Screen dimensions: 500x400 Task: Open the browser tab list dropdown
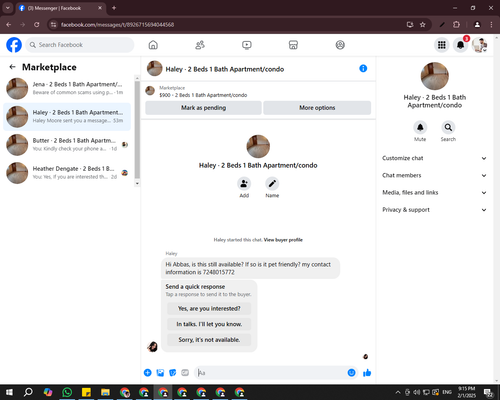(7, 8)
